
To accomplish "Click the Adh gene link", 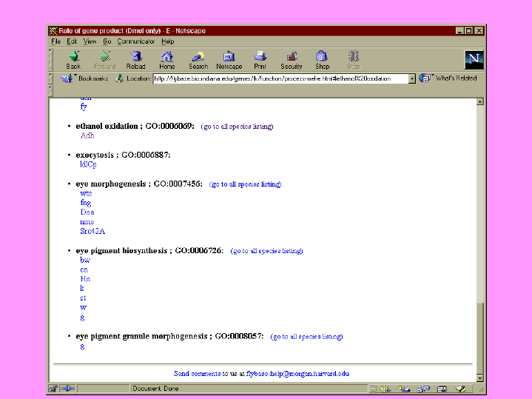I will [x=87, y=136].
